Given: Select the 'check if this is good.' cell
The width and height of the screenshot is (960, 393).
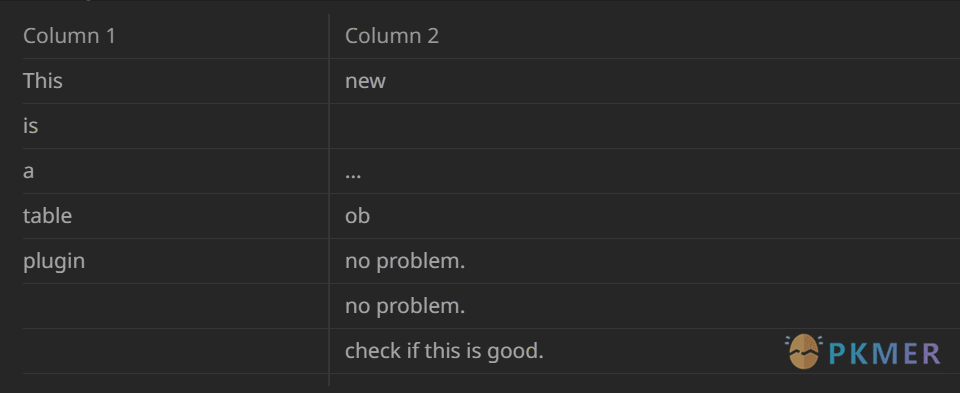Looking at the screenshot, I should pyautogui.click(x=645, y=351).
